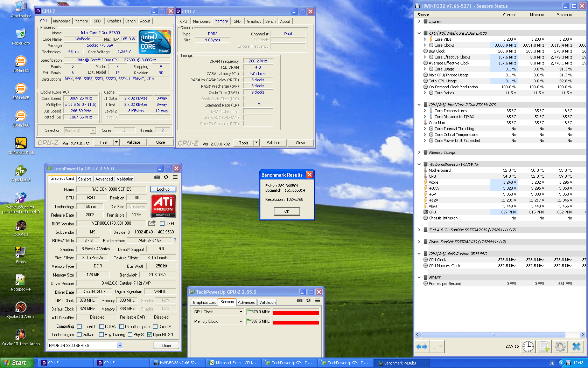Toggle the CUDA checkbox
Image resolution: width=588 pixels, height=368 pixels.
pos(101,327)
